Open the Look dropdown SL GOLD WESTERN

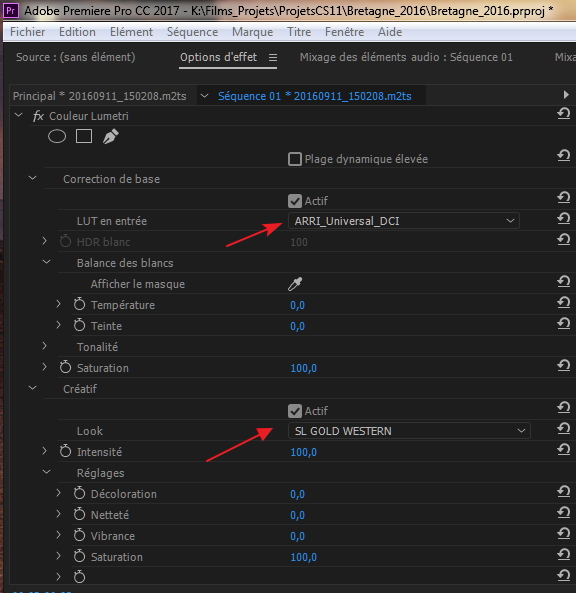coord(409,431)
